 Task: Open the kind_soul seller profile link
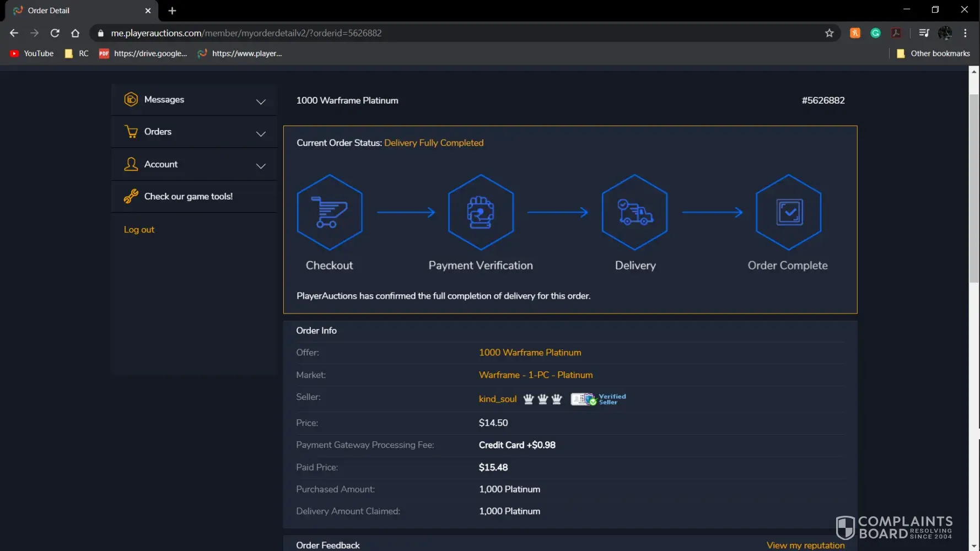[497, 399]
